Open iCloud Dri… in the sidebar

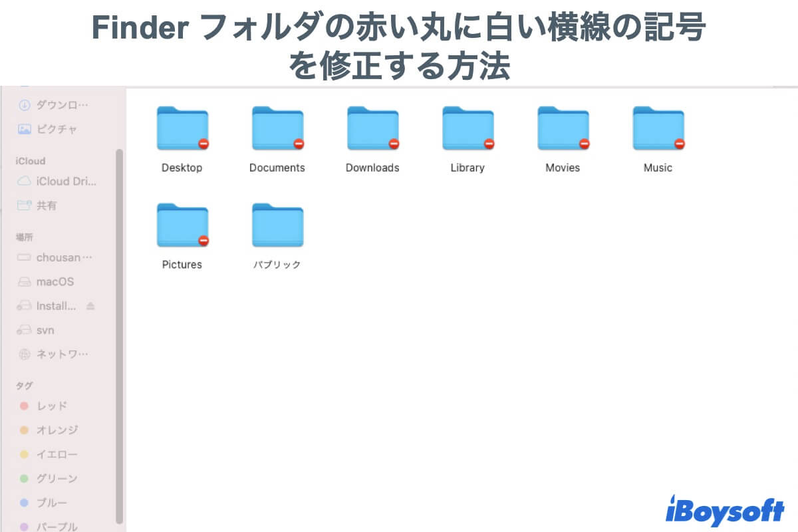pos(57,181)
